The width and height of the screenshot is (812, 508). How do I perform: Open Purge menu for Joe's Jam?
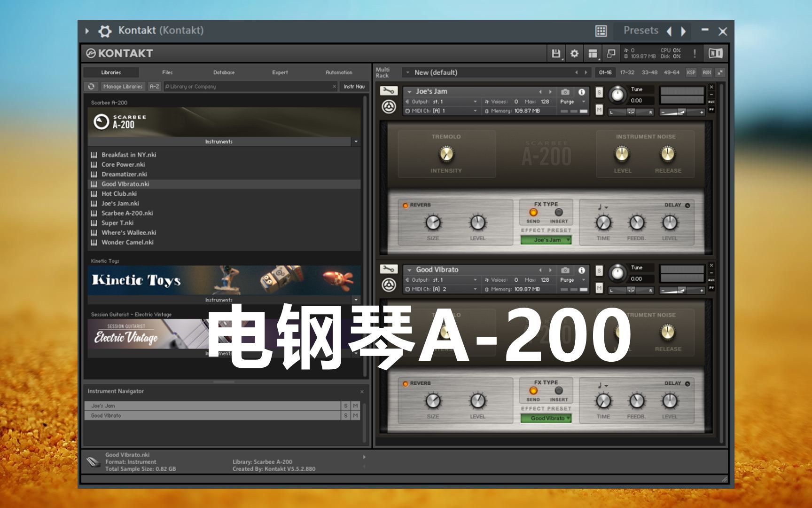click(572, 102)
